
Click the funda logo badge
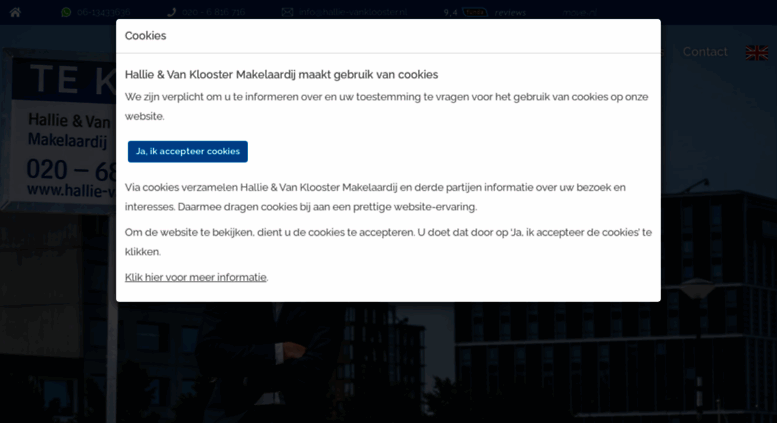(x=475, y=12)
